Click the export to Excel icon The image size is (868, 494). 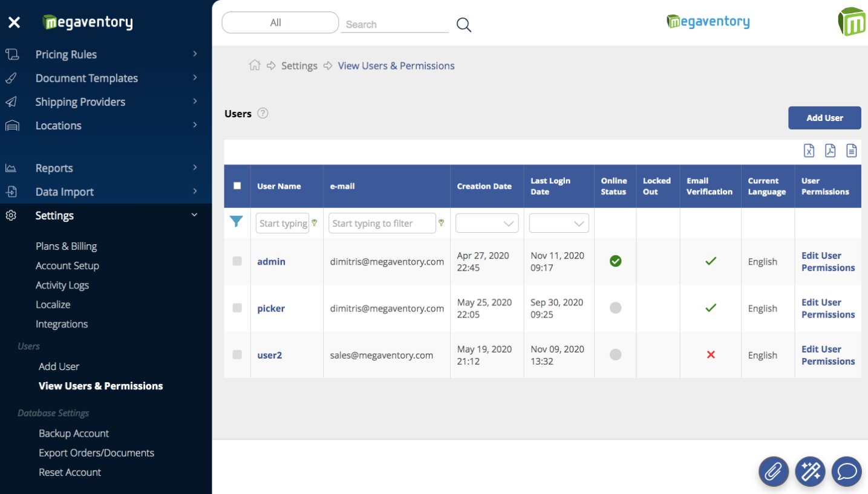click(x=809, y=151)
